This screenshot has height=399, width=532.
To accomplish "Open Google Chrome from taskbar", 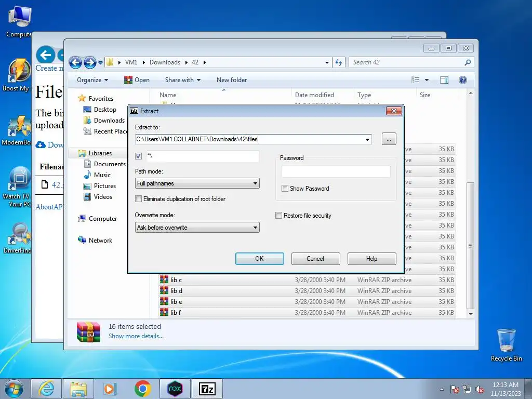I will coord(142,389).
